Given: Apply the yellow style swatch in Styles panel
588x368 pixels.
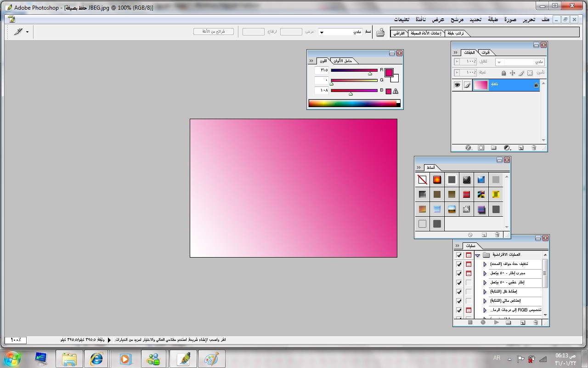Looking at the screenshot, I should [x=496, y=195].
